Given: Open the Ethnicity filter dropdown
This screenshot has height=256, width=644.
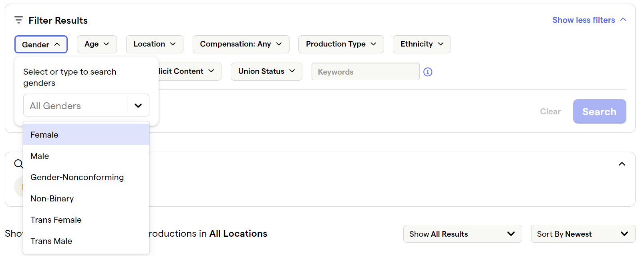Looking at the screenshot, I should coord(422,44).
